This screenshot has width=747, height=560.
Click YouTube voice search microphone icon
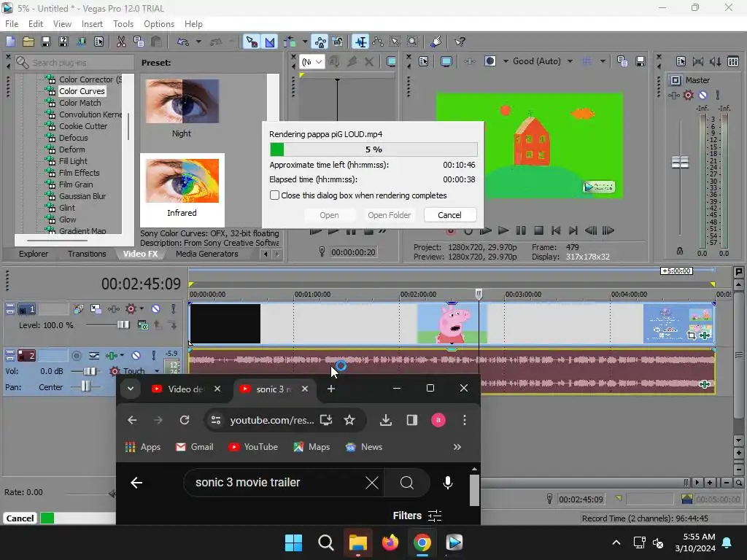pos(448,483)
